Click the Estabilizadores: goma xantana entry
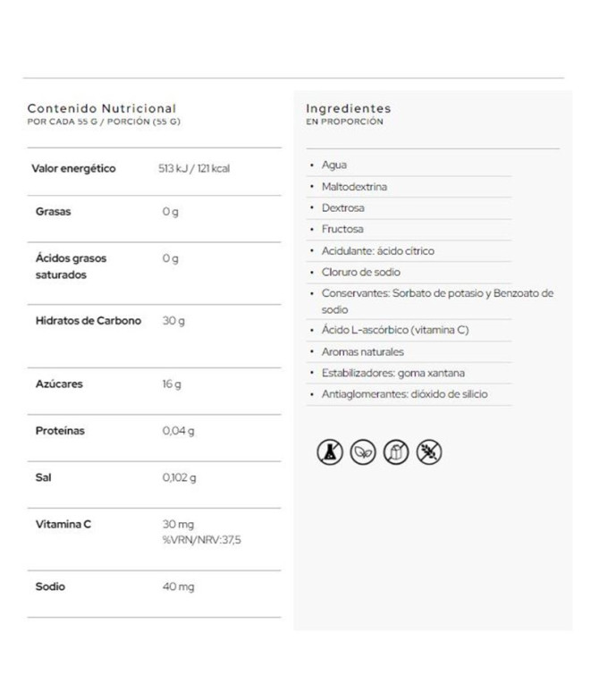 point(393,373)
